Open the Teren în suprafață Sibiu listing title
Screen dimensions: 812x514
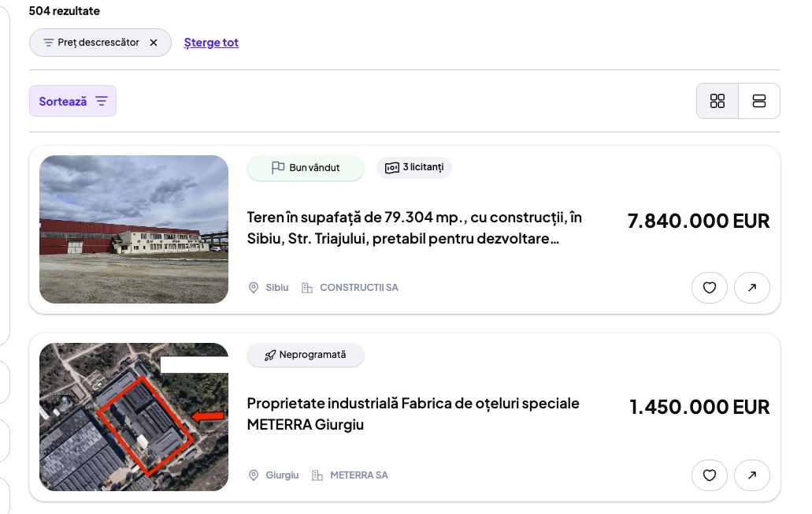click(414, 228)
